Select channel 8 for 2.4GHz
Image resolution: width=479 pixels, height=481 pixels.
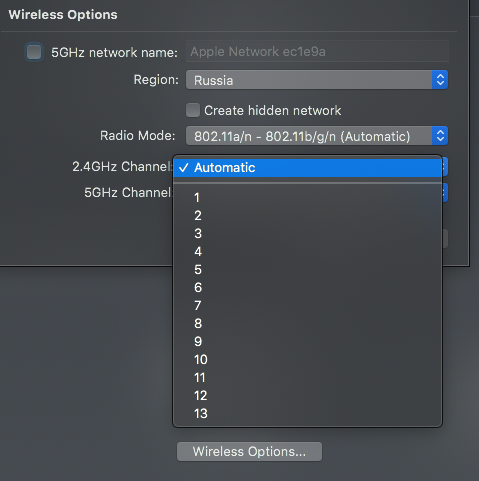pos(308,324)
